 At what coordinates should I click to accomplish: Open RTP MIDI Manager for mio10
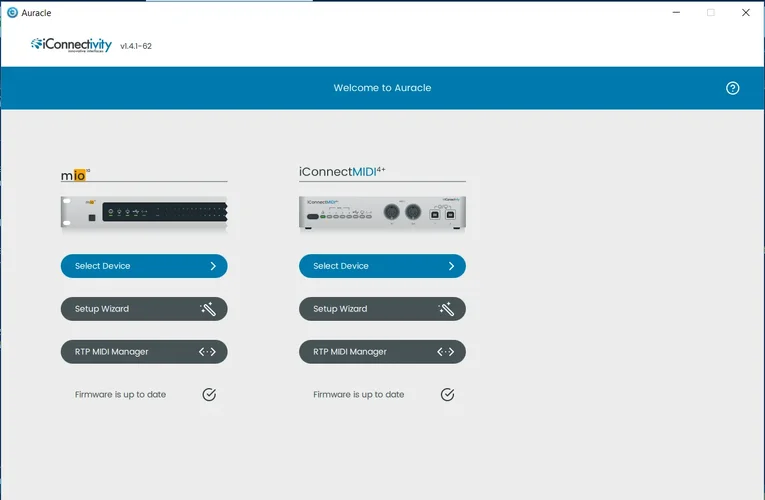click(144, 352)
